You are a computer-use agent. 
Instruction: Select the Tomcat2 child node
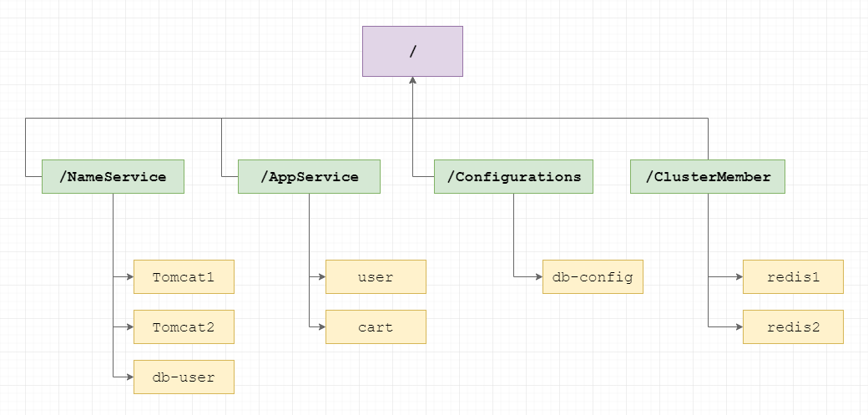tap(184, 326)
